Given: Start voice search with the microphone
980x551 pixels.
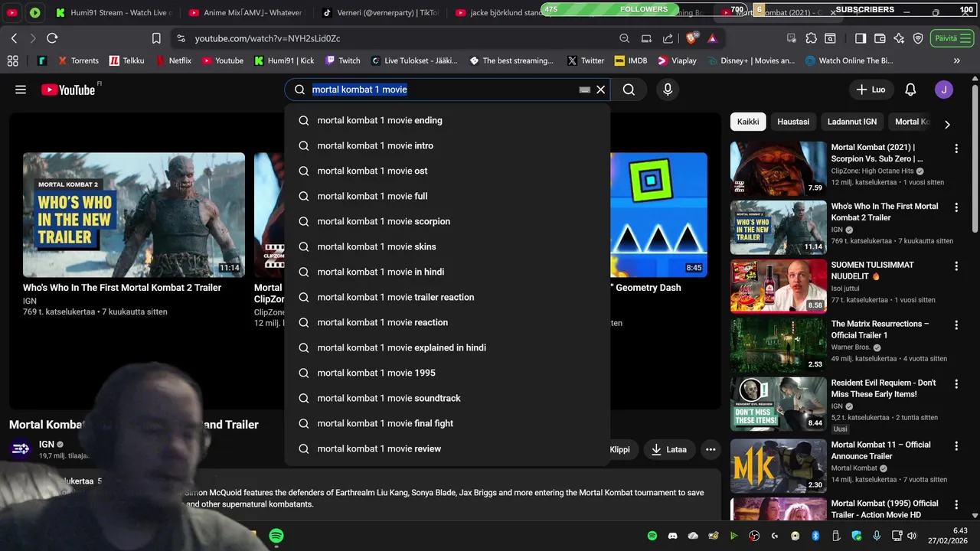Looking at the screenshot, I should point(668,90).
